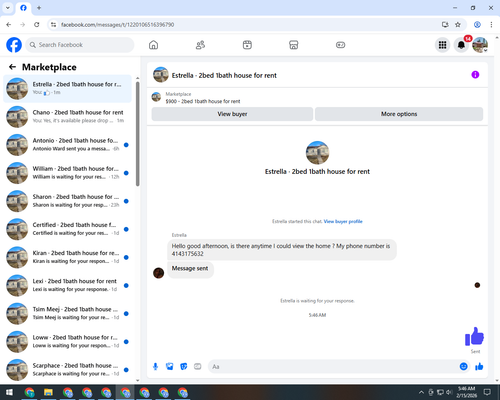
Task: Open the Friends icon in top navigation
Action: [200, 45]
